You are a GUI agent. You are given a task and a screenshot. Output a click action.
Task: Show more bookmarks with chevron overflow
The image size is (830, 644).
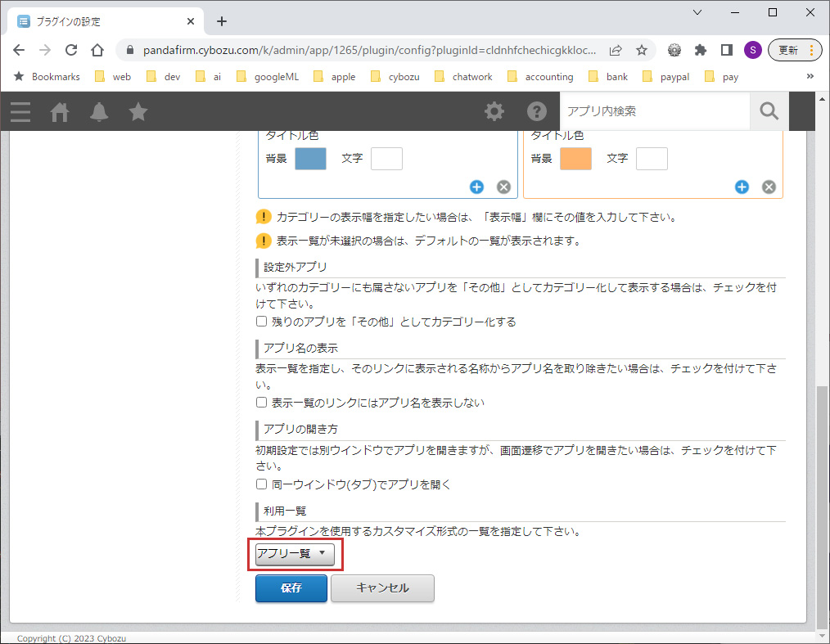pyautogui.click(x=810, y=77)
